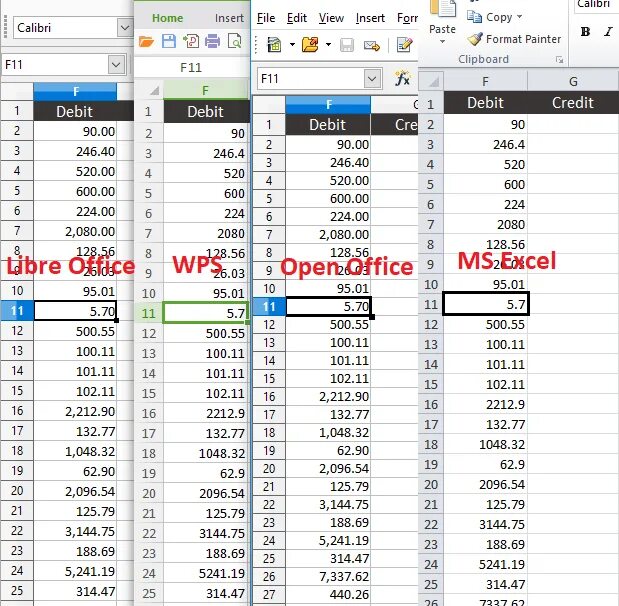Image resolution: width=619 pixels, height=606 pixels.
Task: Click the Excel Calibri font box
Action: 596,5
